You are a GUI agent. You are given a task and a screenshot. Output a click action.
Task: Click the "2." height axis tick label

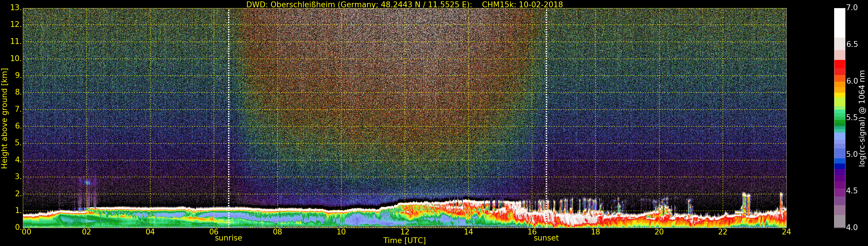(x=18, y=194)
